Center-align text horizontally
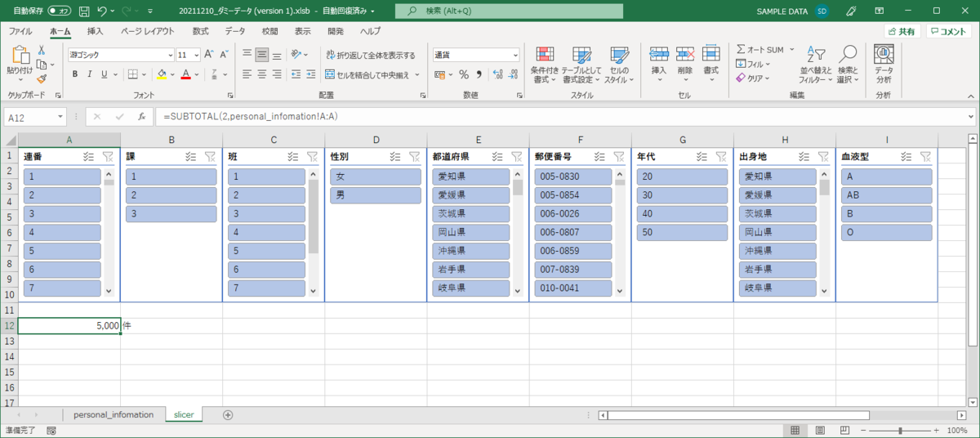The height and width of the screenshot is (438, 980). pyautogui.click(x=262, y=74)
